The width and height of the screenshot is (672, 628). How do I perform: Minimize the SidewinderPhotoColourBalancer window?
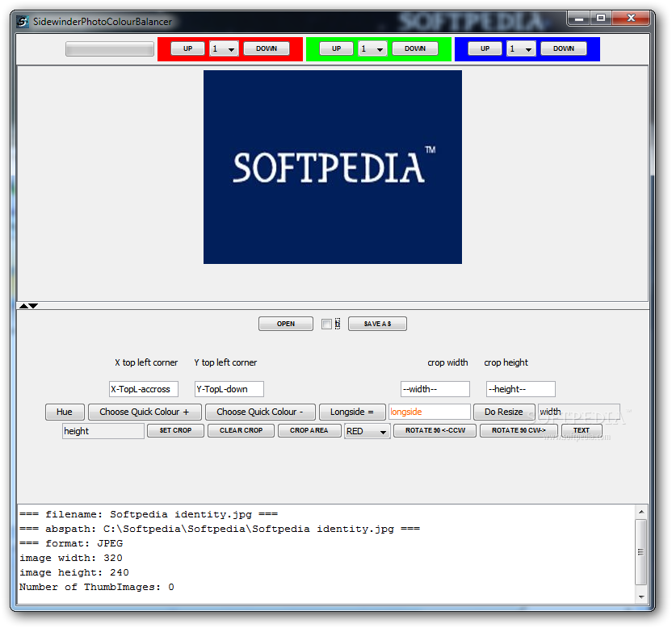pos(579,19)
